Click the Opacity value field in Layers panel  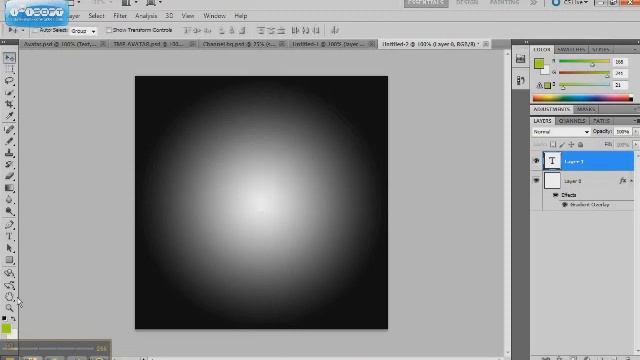point(623,132)
